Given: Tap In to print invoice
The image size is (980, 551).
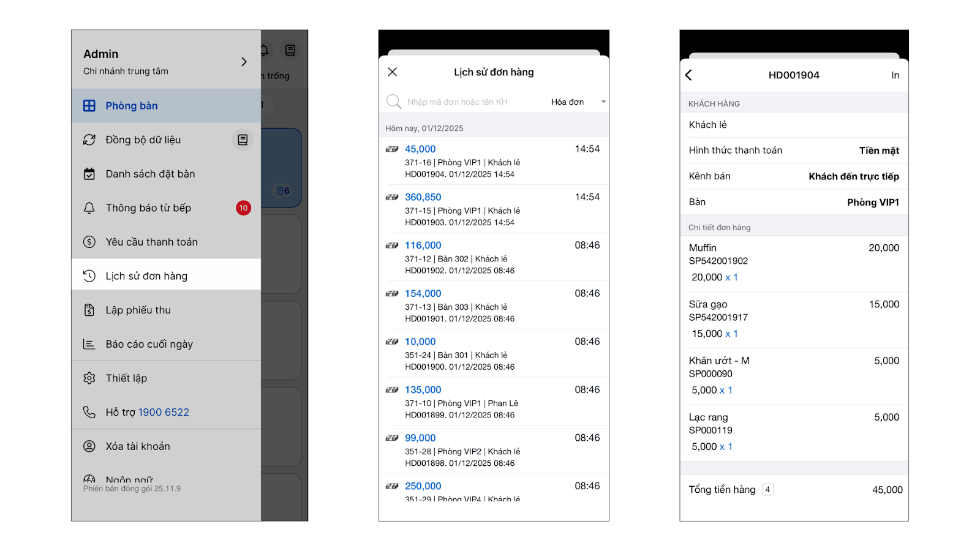Looking at the screenshot, I should pos(895,75).
